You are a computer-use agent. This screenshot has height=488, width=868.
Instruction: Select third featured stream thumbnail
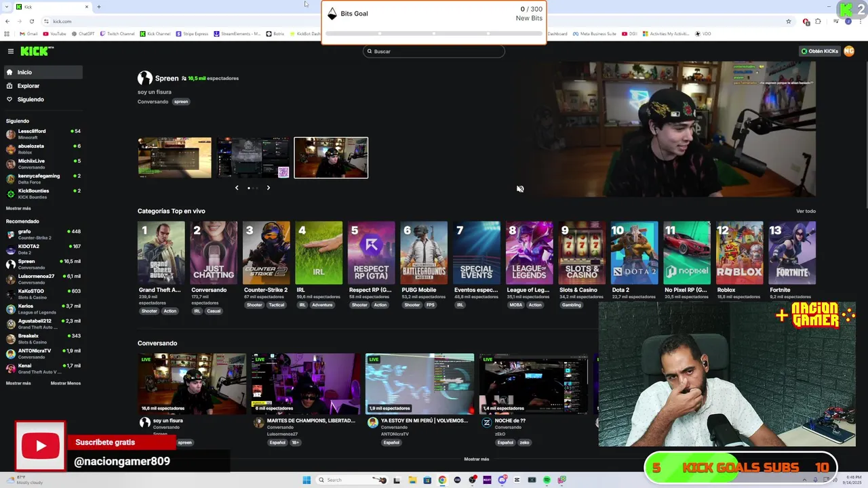click(x=331, y=158)
